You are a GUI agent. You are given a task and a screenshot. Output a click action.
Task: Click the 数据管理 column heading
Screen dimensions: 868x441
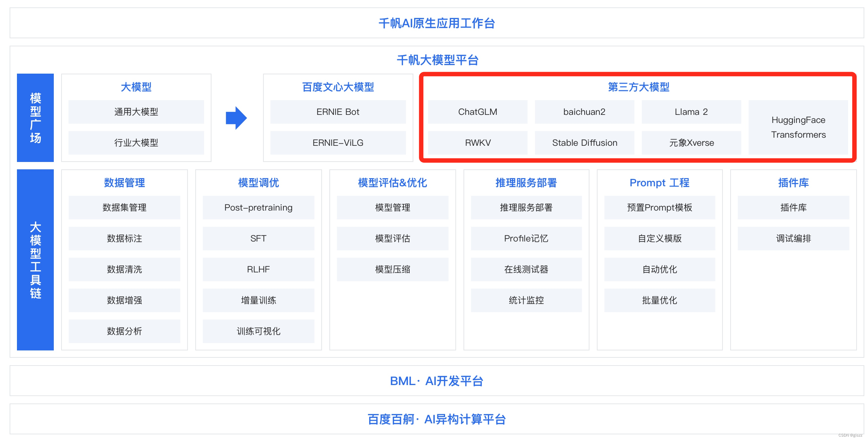124,183
